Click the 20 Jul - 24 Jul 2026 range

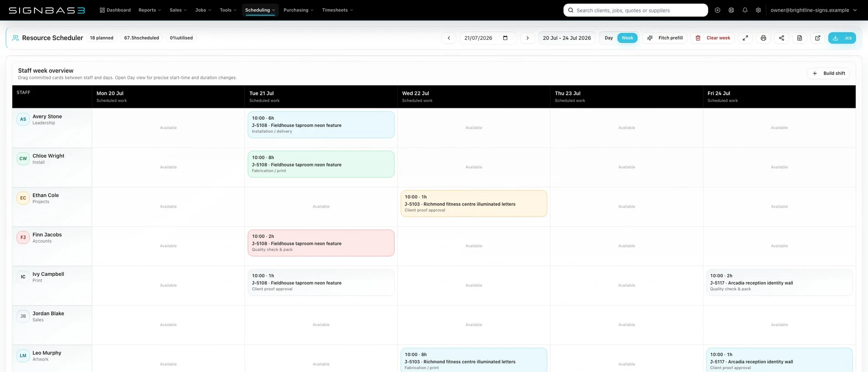(x=567, y=38)
